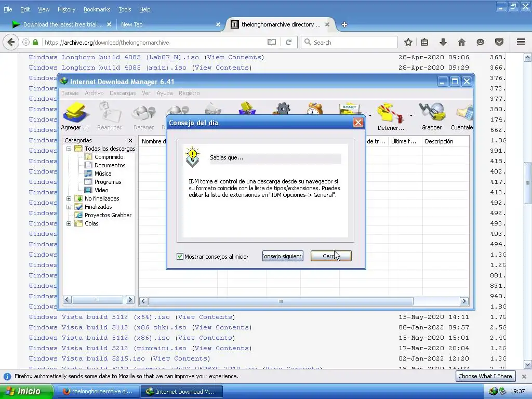532x399 pixels.
Task: Open dropdown arrow next to Detener cola icon
Action: pyautogui.click(x=411, y=116)
